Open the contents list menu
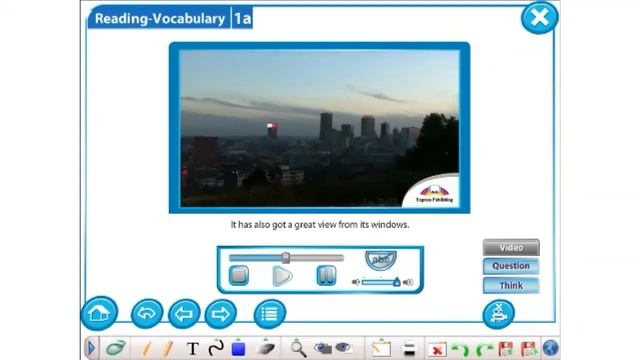The width and height of the screenshot is (640, 360). 269,313
